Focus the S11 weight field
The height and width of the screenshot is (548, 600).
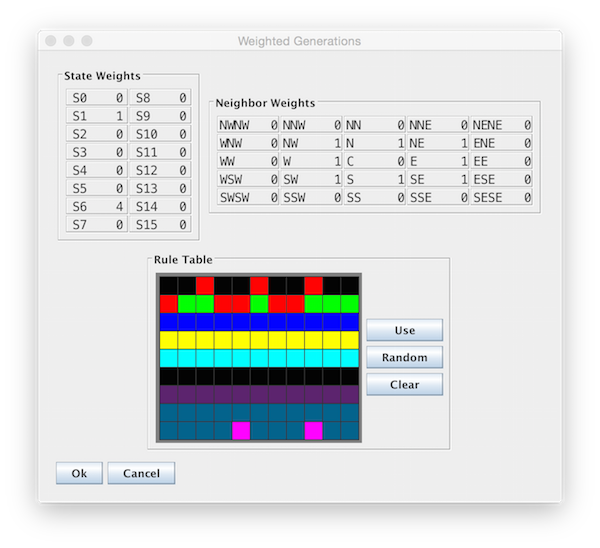[x=160, y=152]
